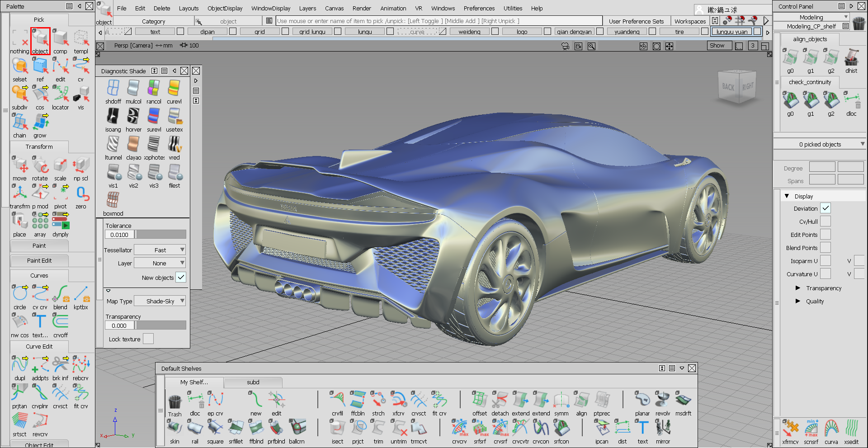
Task: Toggle the Deviation checkbox in Display section
Action: (x=826, y=208)
